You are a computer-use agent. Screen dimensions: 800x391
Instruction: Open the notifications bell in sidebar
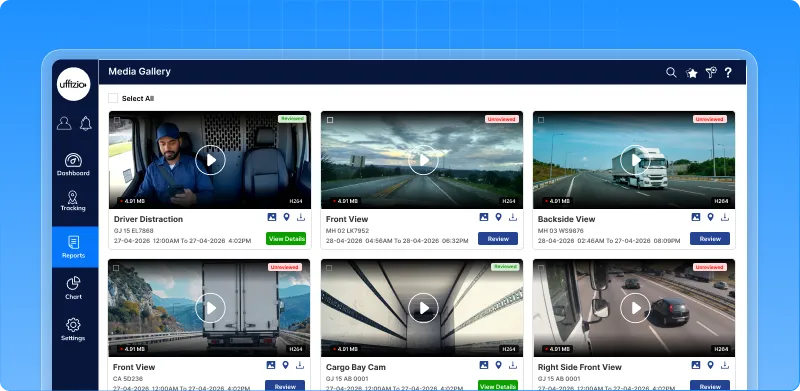coord(86,123)
